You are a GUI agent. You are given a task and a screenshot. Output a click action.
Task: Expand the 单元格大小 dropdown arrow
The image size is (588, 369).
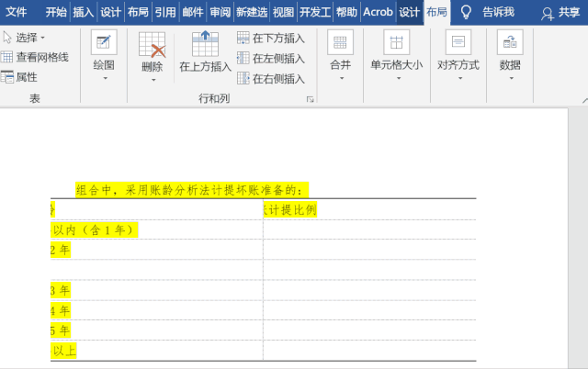pyautogui.click(x=399, y=78)
